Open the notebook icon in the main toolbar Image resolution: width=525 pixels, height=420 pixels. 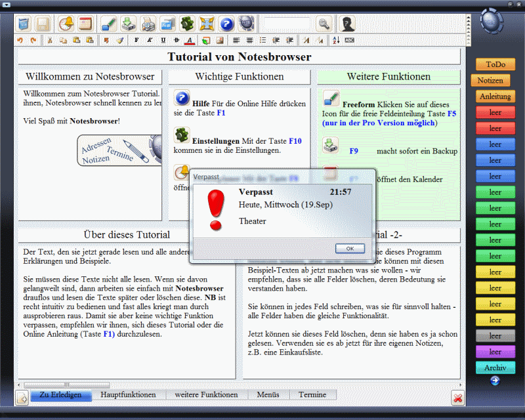point(24,24)
